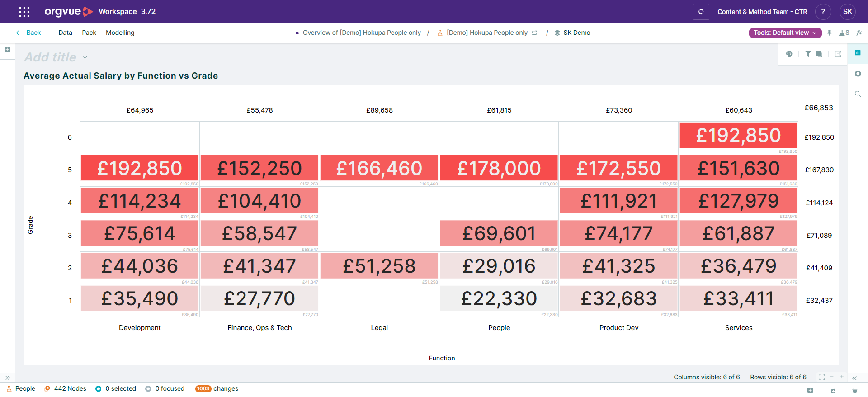Click Columns visible: 6 of 6 text

707,377
